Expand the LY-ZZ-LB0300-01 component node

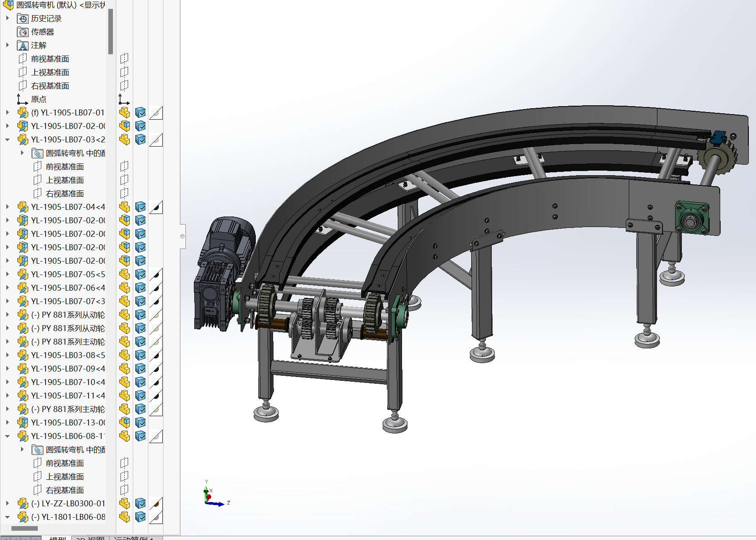[x=8, y=503]
